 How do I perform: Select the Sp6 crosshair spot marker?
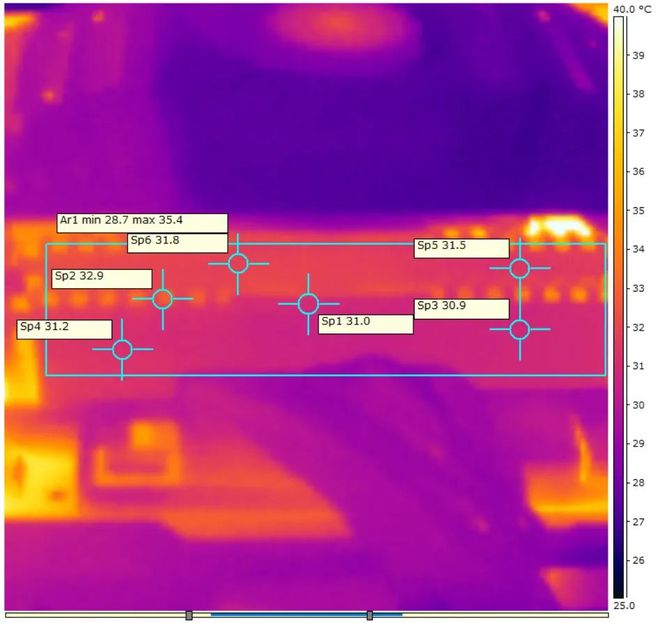coord(238,263)
